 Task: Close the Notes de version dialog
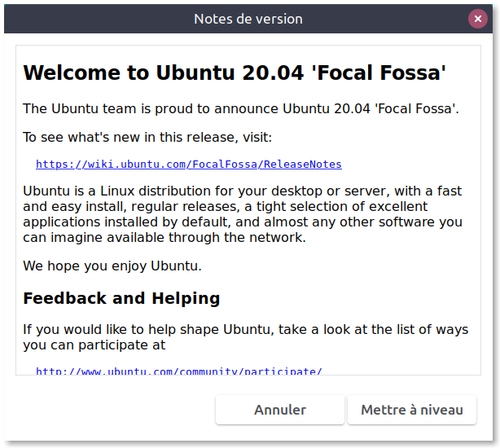pyautogui.click(x=478, y=19)
